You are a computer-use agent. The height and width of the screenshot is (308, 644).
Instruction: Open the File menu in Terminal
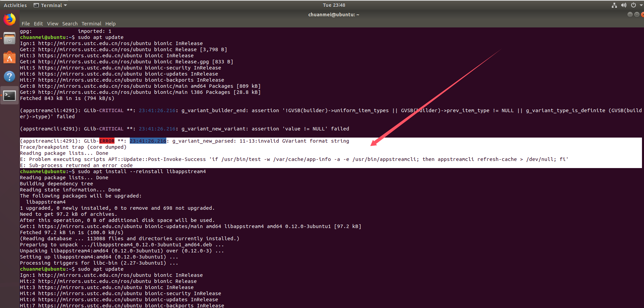point(25,23)
